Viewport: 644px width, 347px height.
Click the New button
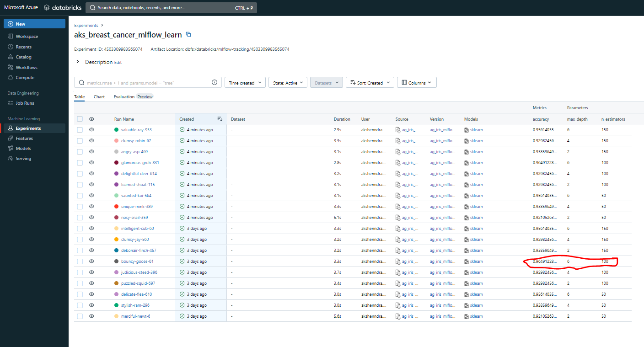pyautogui.click(x=34, y=24)
